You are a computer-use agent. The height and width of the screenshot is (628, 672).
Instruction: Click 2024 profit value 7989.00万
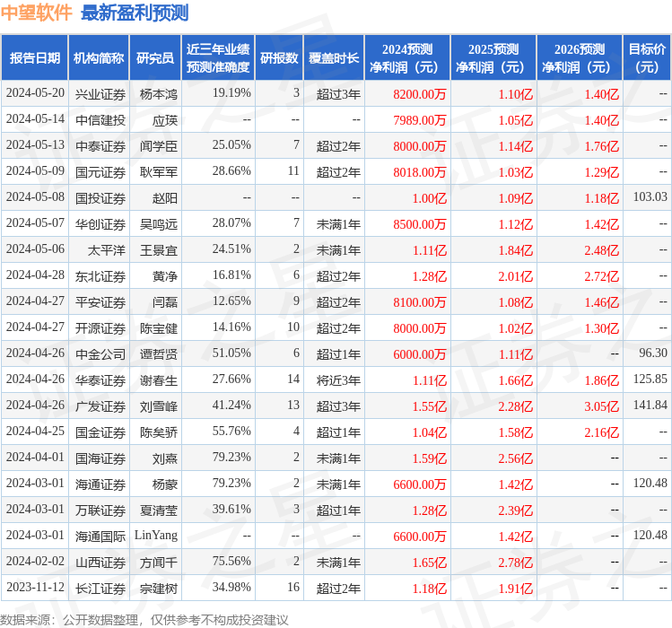[x=420, y=120]
